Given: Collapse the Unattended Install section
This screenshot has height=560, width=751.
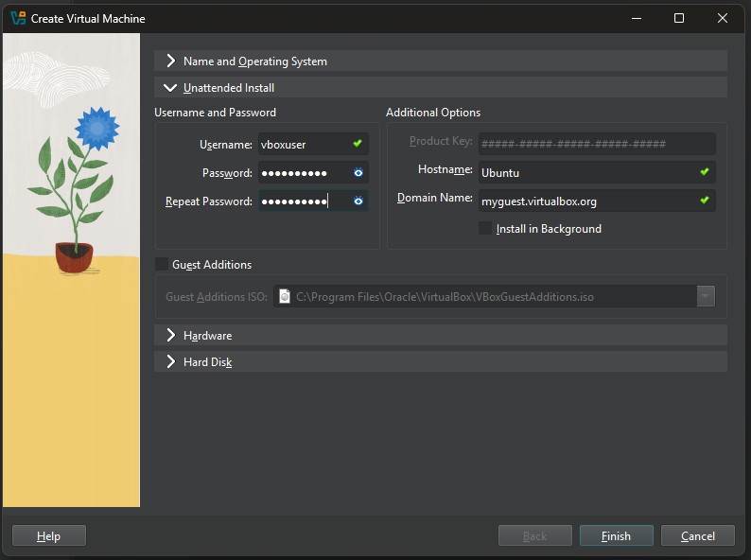Looking at the screenshot, I should pos(170,88).
